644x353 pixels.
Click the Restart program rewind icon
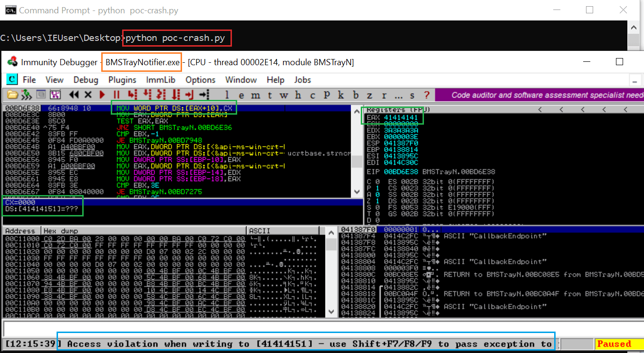(74, 95)
